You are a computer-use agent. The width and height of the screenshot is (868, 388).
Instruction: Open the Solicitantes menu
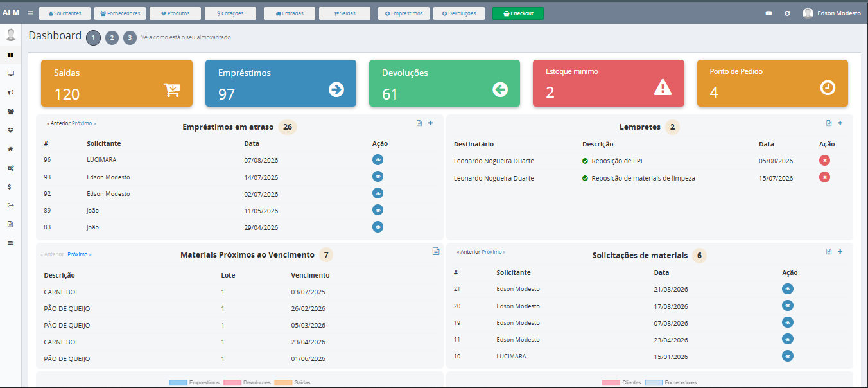coord(65,13)
